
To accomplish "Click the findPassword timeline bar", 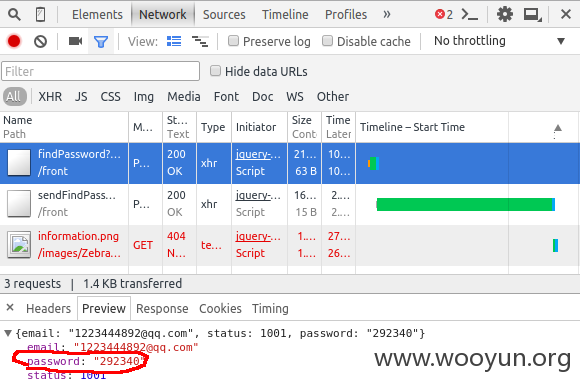I will point(373,163).
